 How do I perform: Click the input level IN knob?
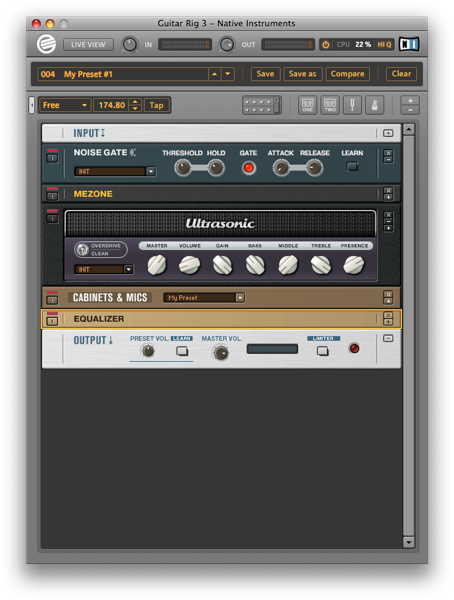(129, 44)
